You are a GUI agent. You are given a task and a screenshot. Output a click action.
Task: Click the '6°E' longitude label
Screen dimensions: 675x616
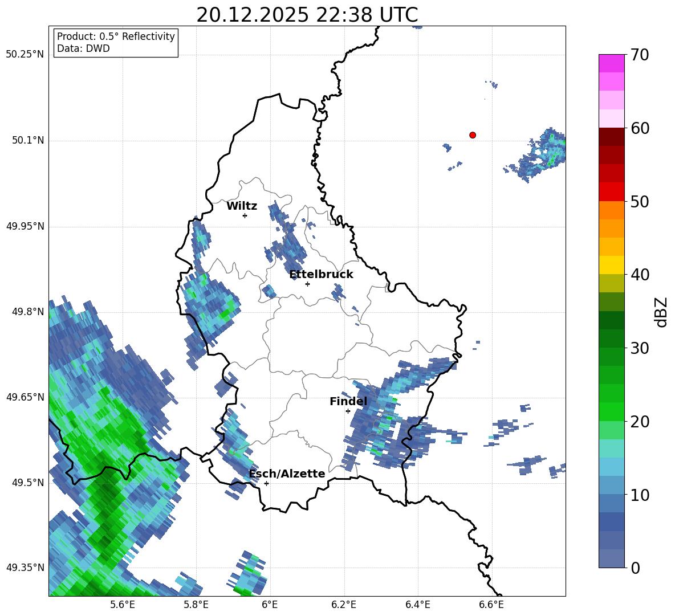pos(270,605)
